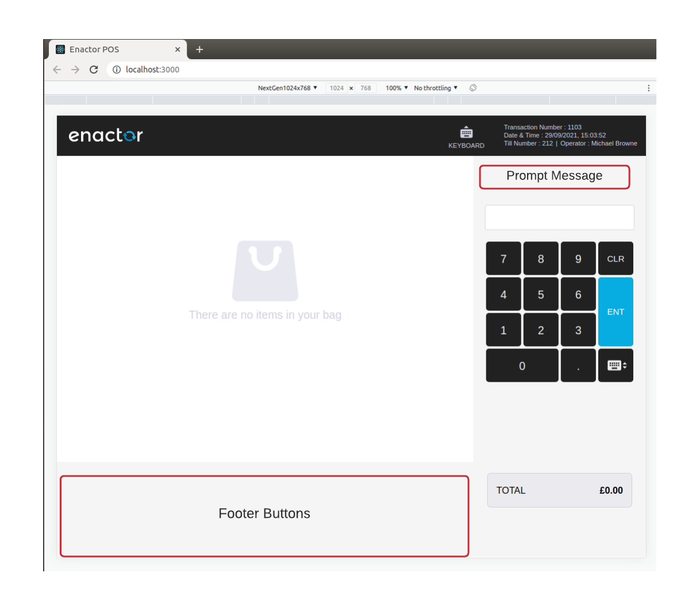700x611 pixels.
Task: Focus the entry field above the keypad
Action: [560, 217]
